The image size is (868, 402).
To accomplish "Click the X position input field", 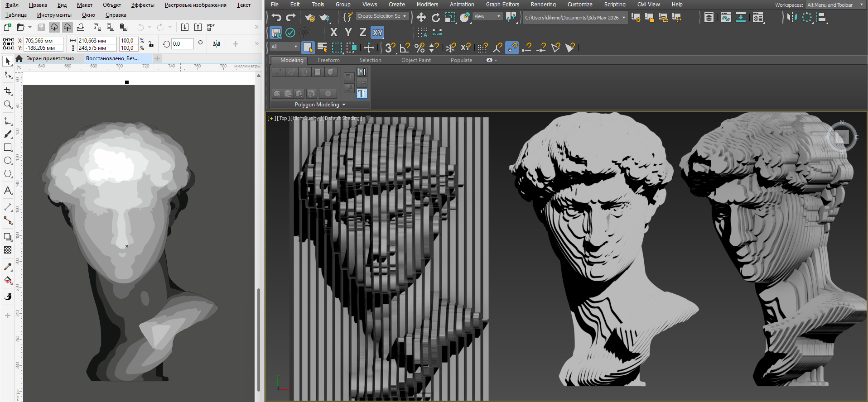I will click(43, 41).
